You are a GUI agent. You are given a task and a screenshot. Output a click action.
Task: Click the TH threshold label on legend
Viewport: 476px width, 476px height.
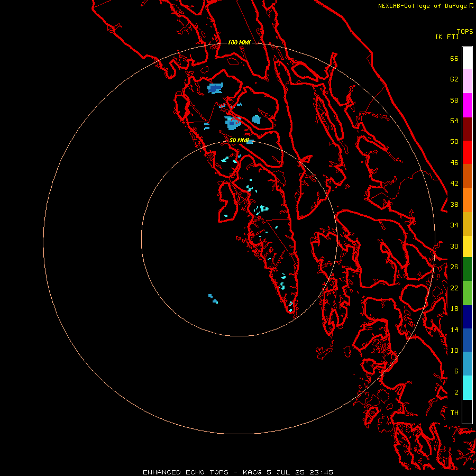454,413
